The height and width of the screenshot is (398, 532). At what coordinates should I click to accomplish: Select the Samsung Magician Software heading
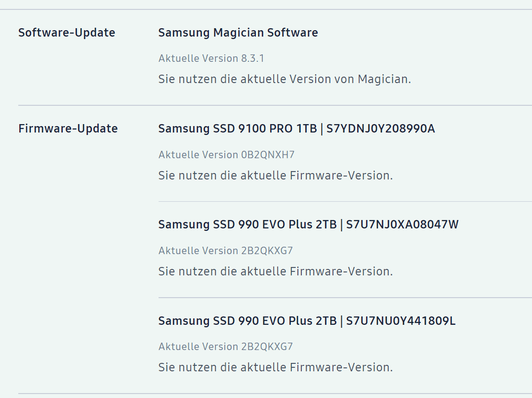238,33
